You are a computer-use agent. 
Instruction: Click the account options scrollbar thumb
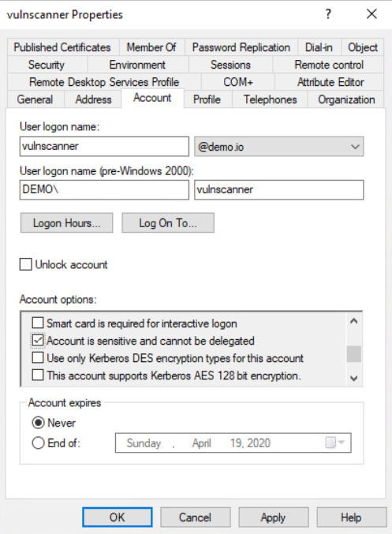354,354
